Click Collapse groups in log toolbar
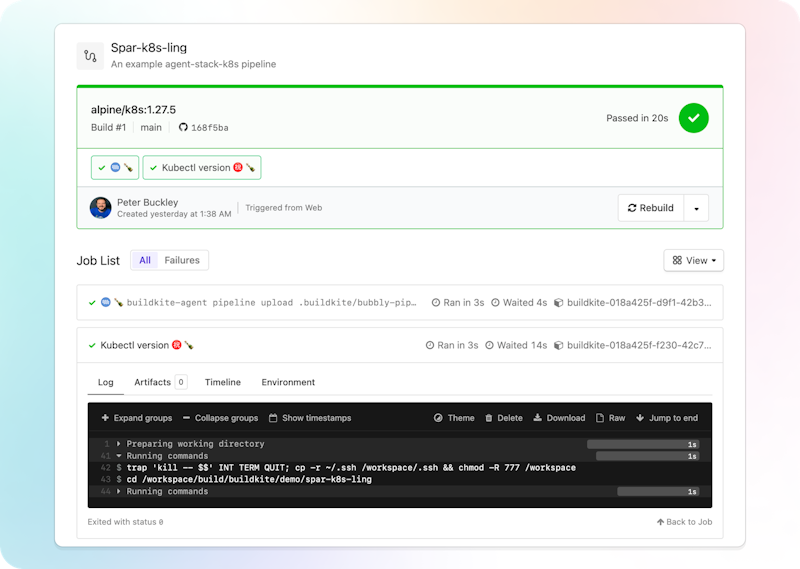The image size is (800, 569). 220,418
